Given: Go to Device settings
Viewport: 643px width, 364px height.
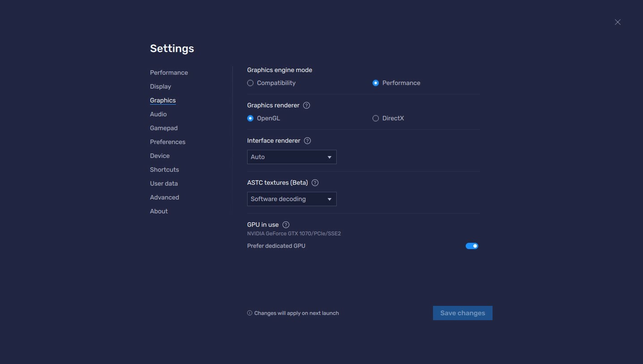Looking at the screenshot, I should [x=159, y=156].
